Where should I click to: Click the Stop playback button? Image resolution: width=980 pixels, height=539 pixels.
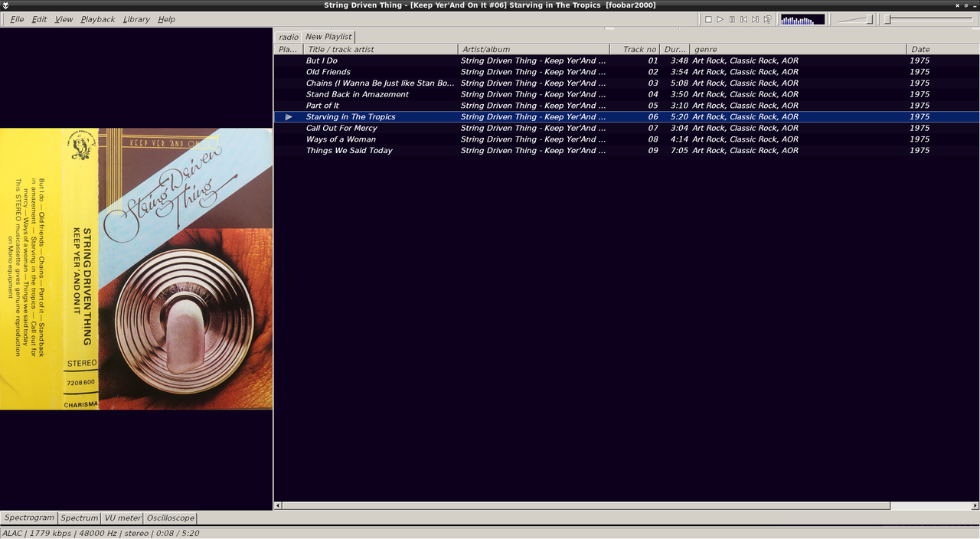point(708,19)
